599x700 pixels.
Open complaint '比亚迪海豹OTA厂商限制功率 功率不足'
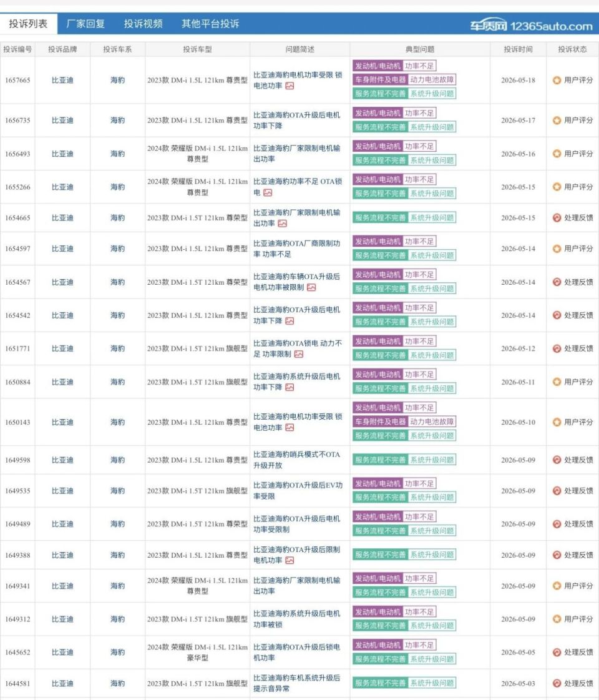pos(296,249)
